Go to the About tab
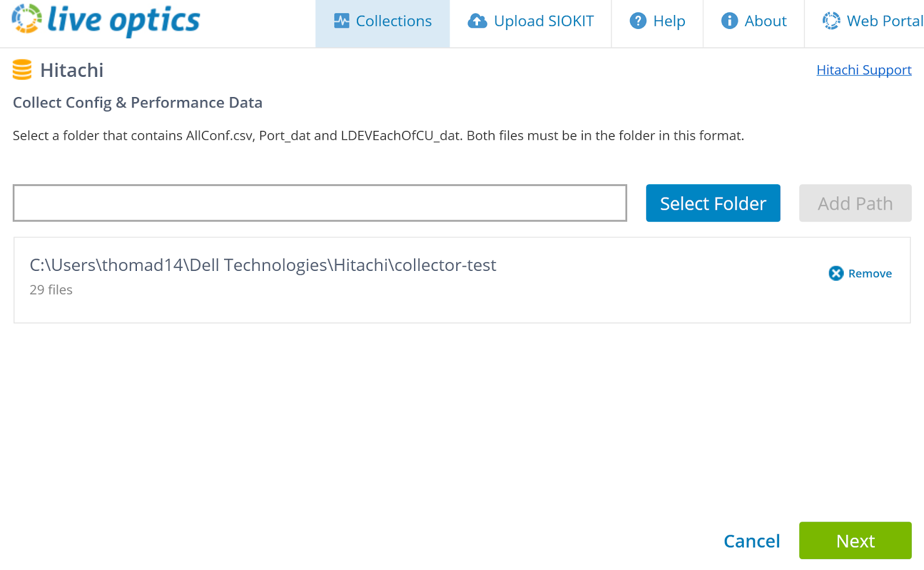 tap(765, 21)
